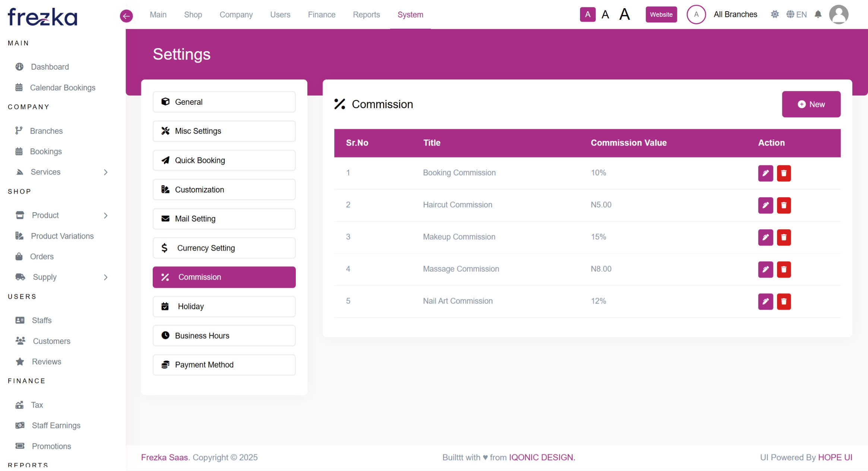Open the Website button link
868x471 pixels.
point(661,15)
